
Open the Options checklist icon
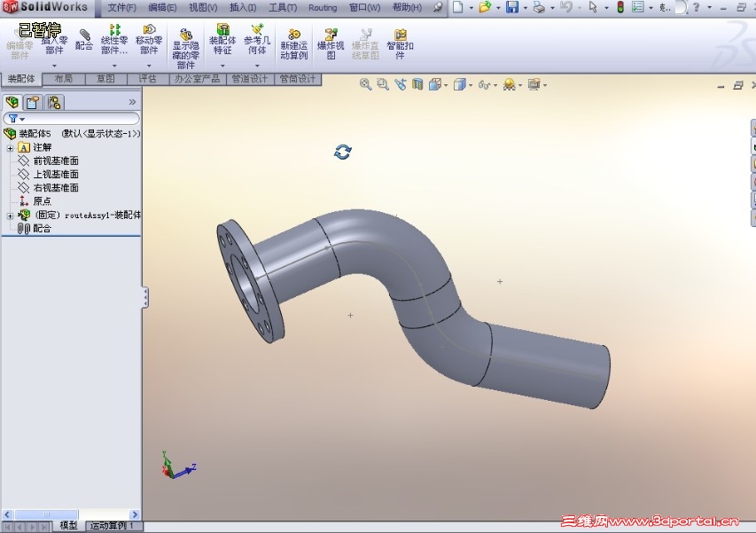[x=638, y=7]
